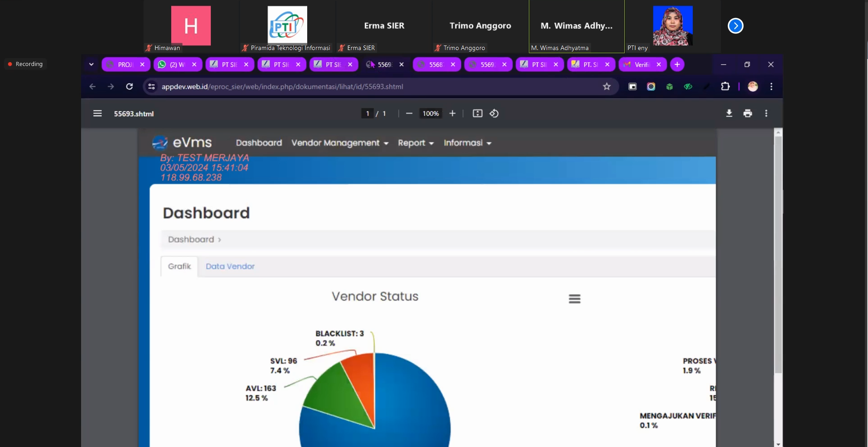Rotate the document counterclockwise
868x447 pixels.
click(494, 114)
